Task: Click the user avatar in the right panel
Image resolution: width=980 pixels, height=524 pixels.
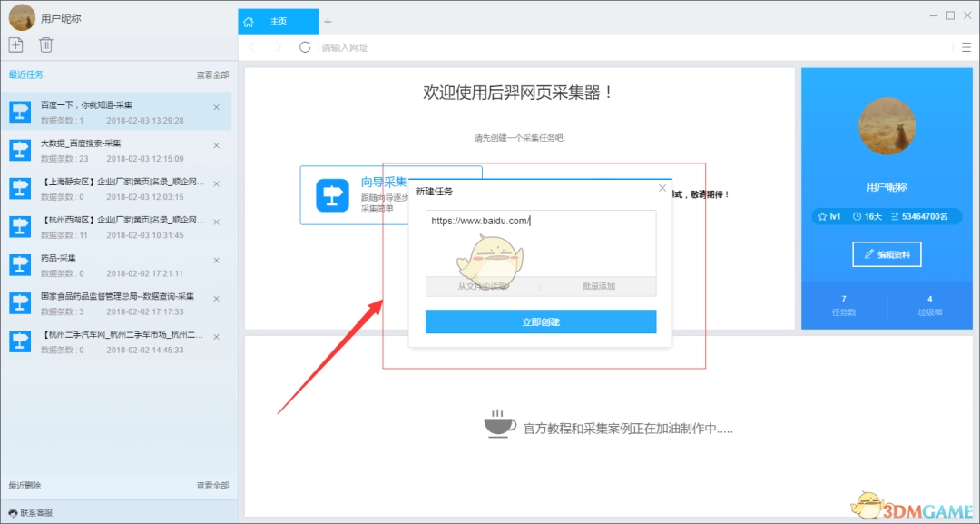Action: click(x=887, y=127)
